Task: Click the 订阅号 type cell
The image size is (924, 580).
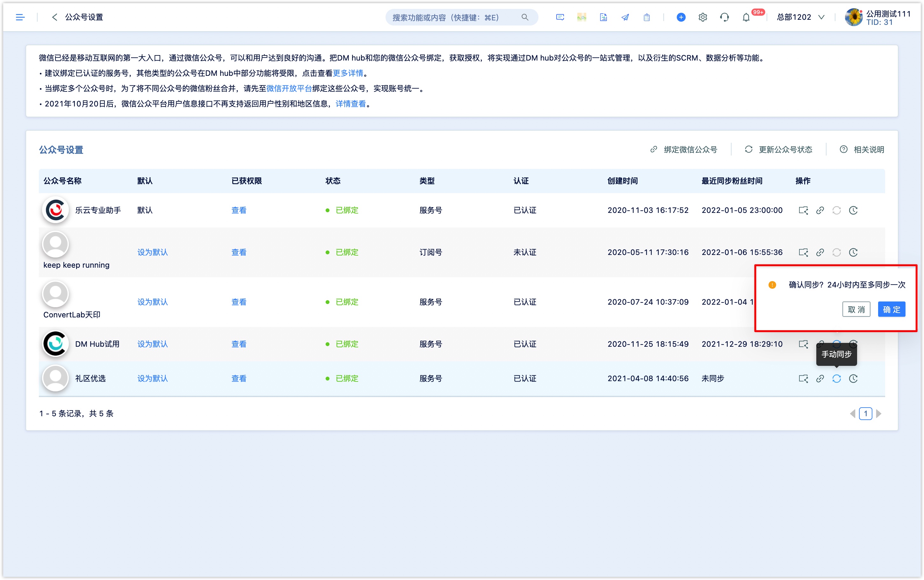Action: click(430, 252)
